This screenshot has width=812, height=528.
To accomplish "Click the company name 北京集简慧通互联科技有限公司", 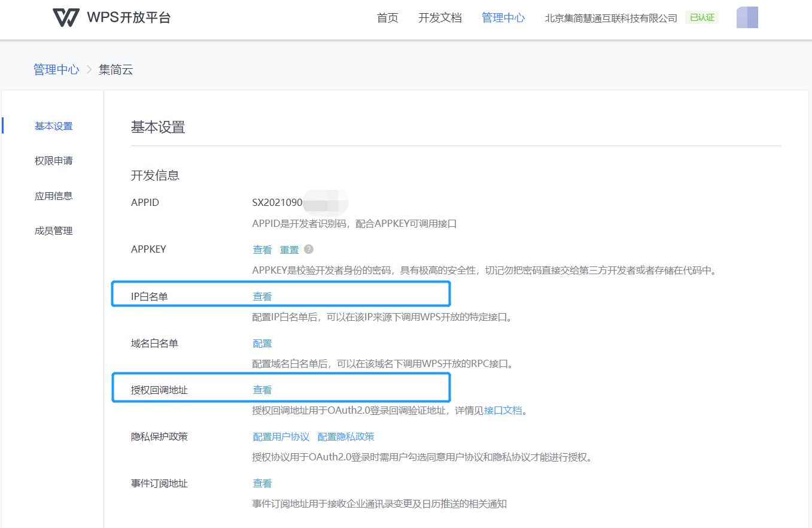I will click(x=611, y=18).
